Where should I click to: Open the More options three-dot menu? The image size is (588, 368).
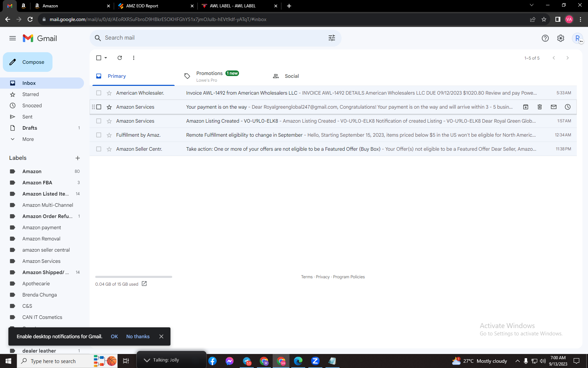(x=134, y=58)
